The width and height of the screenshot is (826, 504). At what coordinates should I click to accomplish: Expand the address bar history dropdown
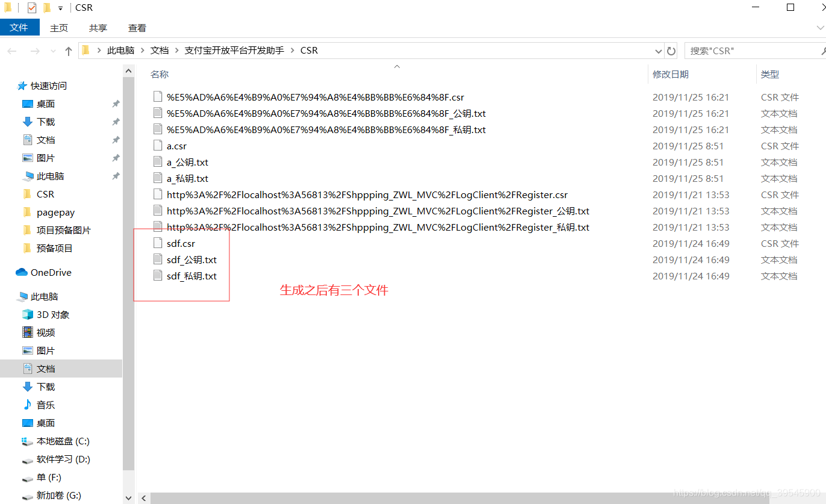(x=657, y=51)
